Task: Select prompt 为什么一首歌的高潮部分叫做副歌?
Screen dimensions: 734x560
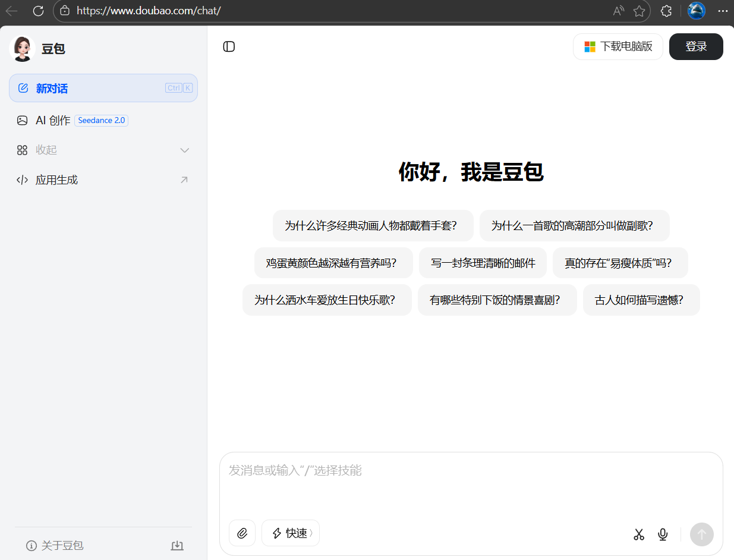Action: (x=575, y=225)
